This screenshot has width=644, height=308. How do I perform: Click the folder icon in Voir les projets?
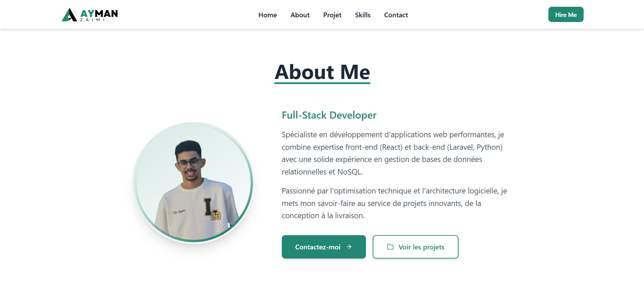point(390,247)
